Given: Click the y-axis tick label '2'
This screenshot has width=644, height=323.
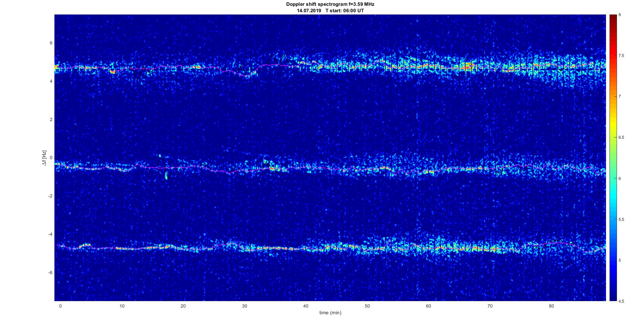Looking at the screenshot, I should click(x=51, y=119).
